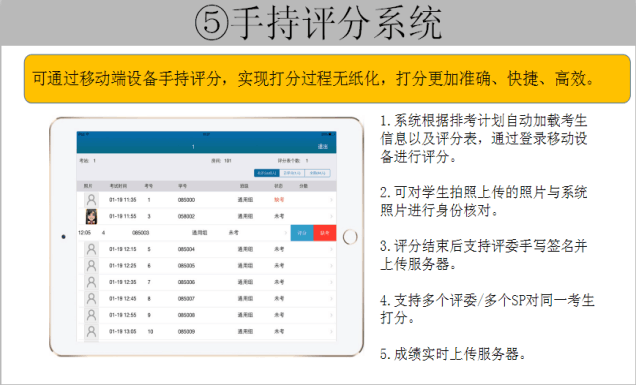636x385 pixels.
Task: Click avatar placeholder for candidate 085008
Action: [x=91, y=315]
